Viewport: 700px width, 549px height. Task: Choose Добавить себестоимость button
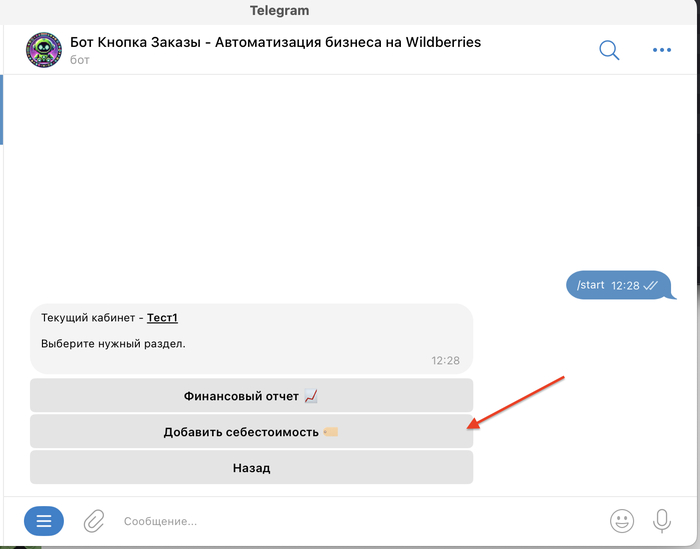point(251,432)
